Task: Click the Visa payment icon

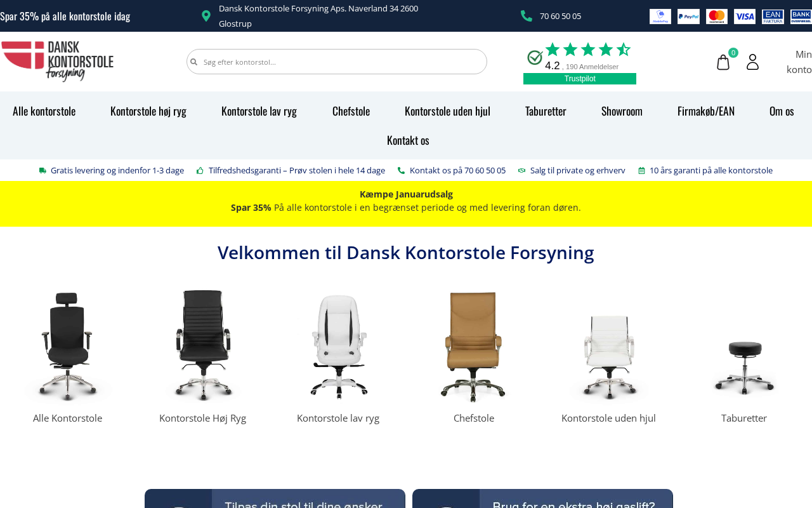Action: click(x=745, y=17)
